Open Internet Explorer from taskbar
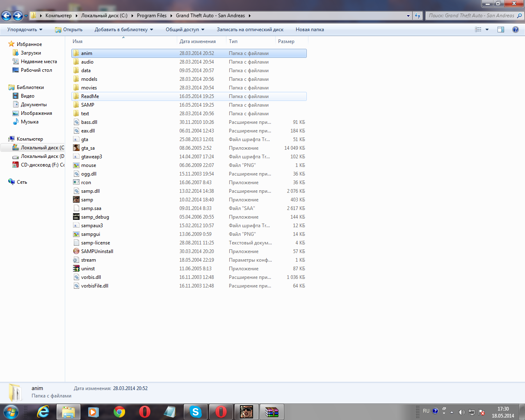The width and height of the screenshot is (525, 420). click(x=43, y=412)
